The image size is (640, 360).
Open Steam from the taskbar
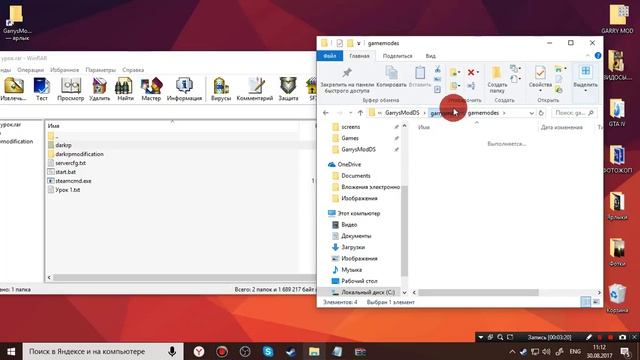coord(291,351)
